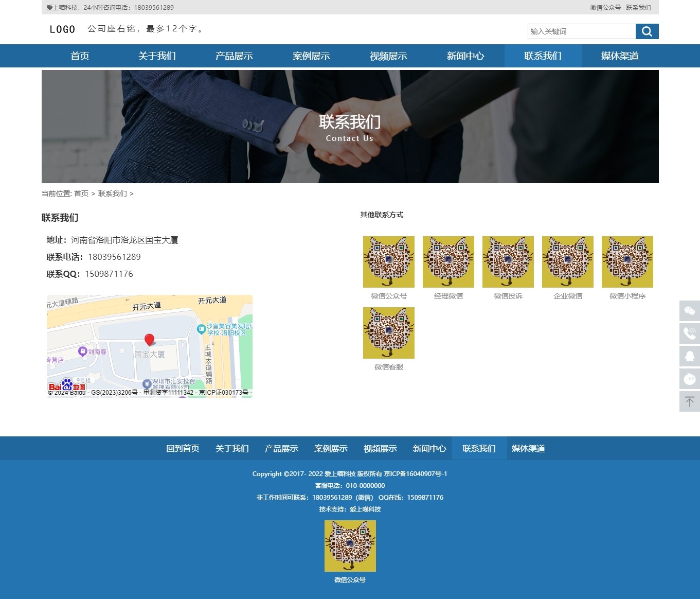The height and width of the screenshot is (599, 700).
Task: Click 联系我们 in the footer navigation
Action: click(479, 449)
